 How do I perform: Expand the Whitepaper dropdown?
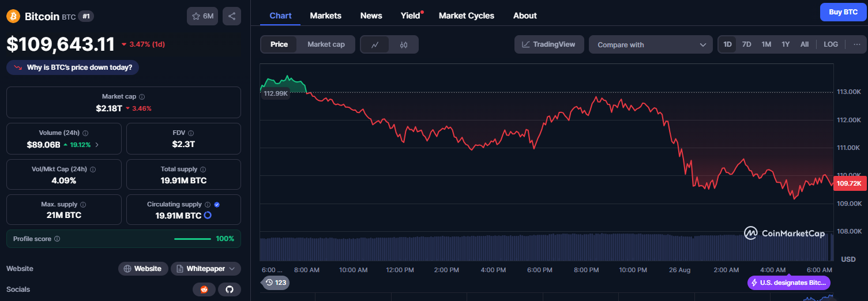point(206,269)
